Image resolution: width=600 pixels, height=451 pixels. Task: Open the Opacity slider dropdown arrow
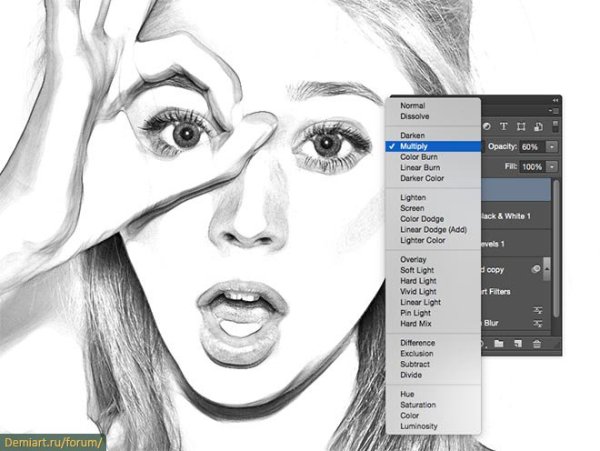552,146
